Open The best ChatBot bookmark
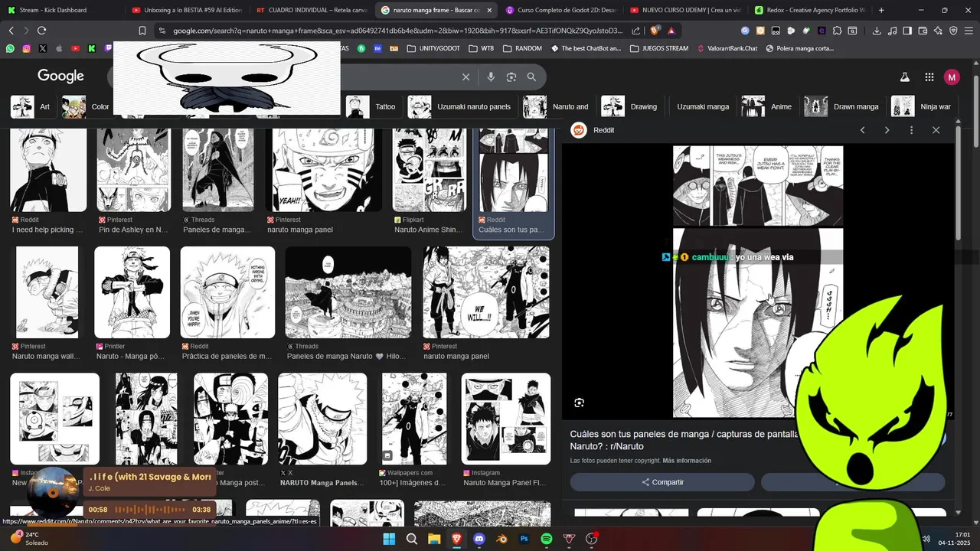This screenshot has width=980, height=551. [x=586, y=48]
